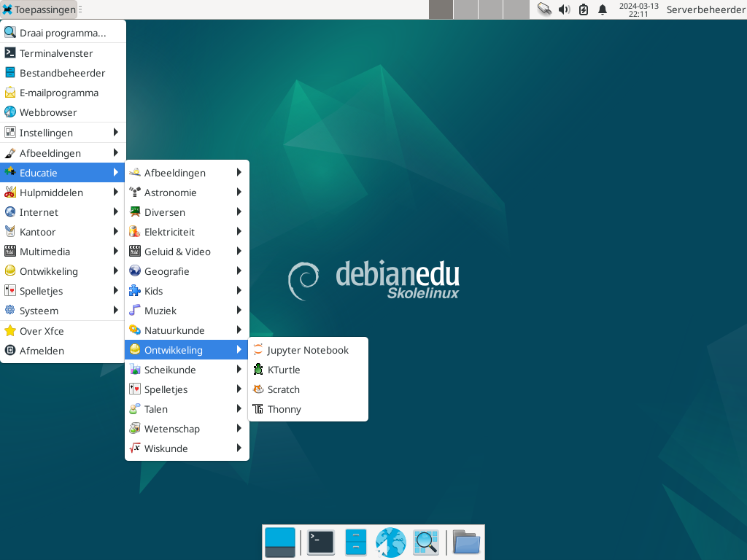Viewport: 747px width, 560px height.
Task: Click the Educatie category icon
Action: pos(10,172)
